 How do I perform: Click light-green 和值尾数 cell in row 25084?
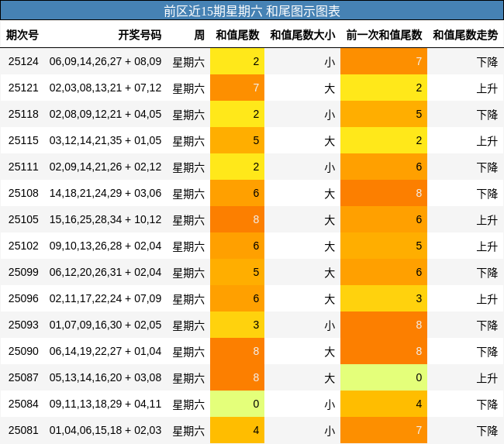237,404
